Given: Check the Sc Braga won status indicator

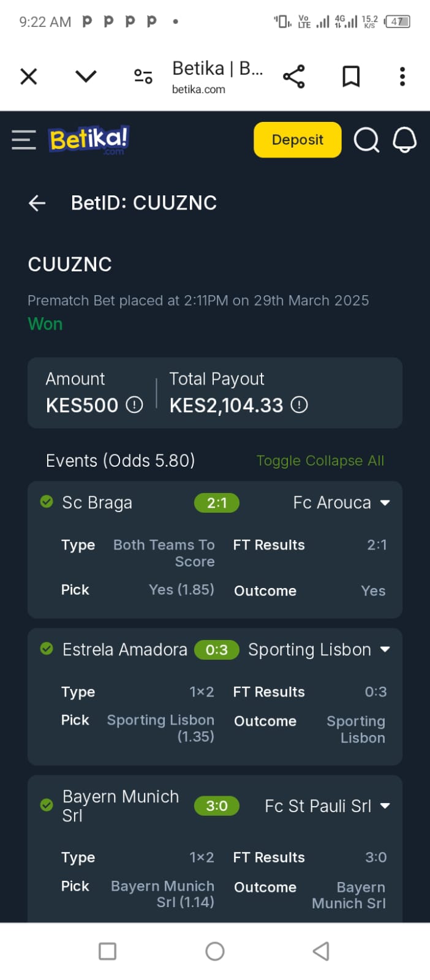Looking at the screenshot, I should pyautogui.click(x=47, y=502).
